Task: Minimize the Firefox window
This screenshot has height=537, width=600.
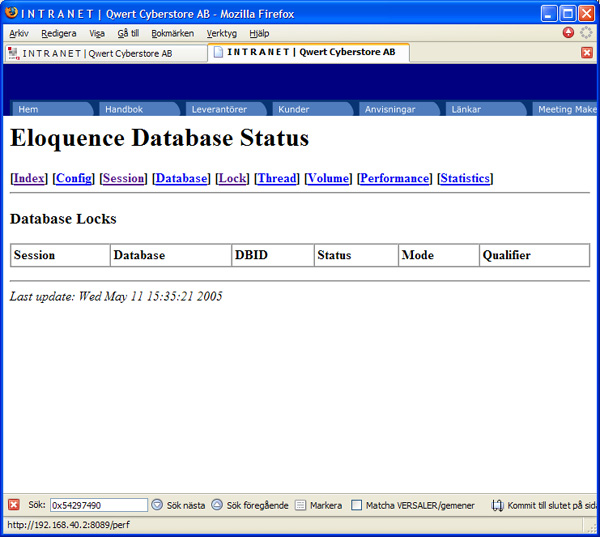Action: (549, 14)
